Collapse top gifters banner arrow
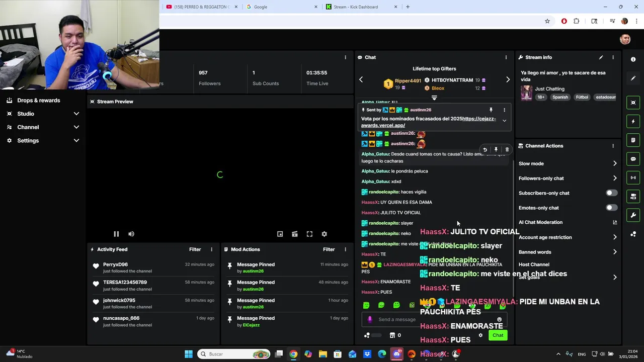The image size is (644, 362). point(434,98)
